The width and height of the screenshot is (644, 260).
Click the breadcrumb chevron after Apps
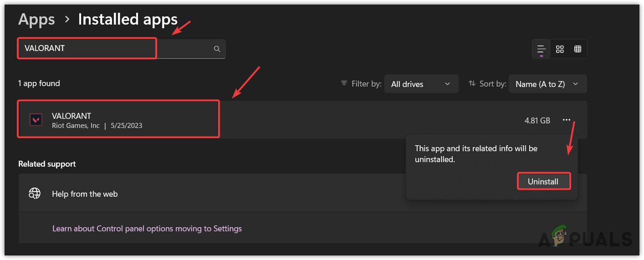67,19
